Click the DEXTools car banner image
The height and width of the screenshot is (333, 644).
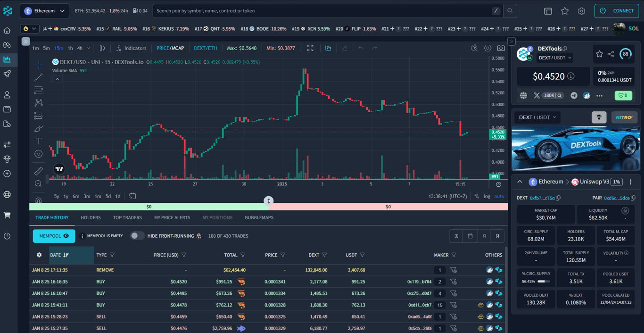(x=575, y=149)
